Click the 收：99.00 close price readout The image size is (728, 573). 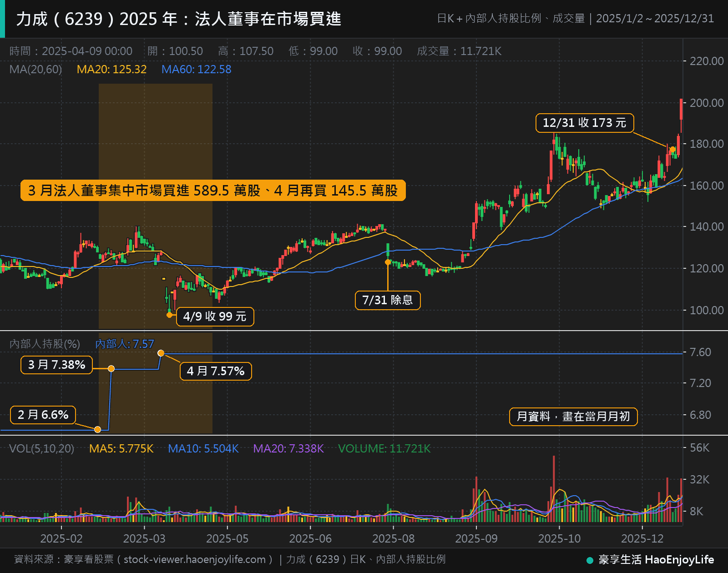click(377, 51)
